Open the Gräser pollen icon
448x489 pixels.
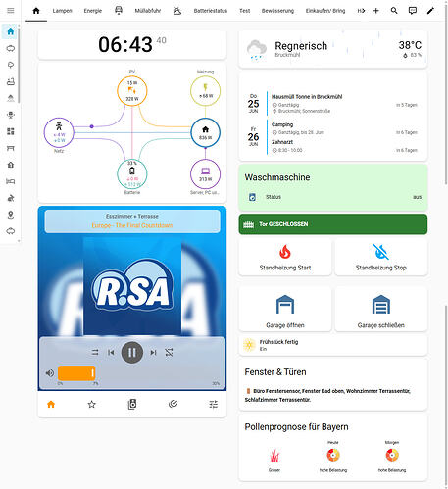click(274, 456)
